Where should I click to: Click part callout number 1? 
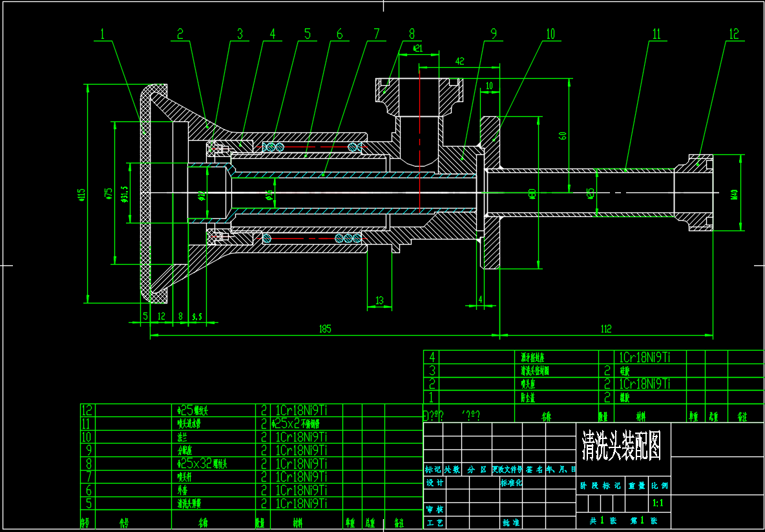click(102, 34)
